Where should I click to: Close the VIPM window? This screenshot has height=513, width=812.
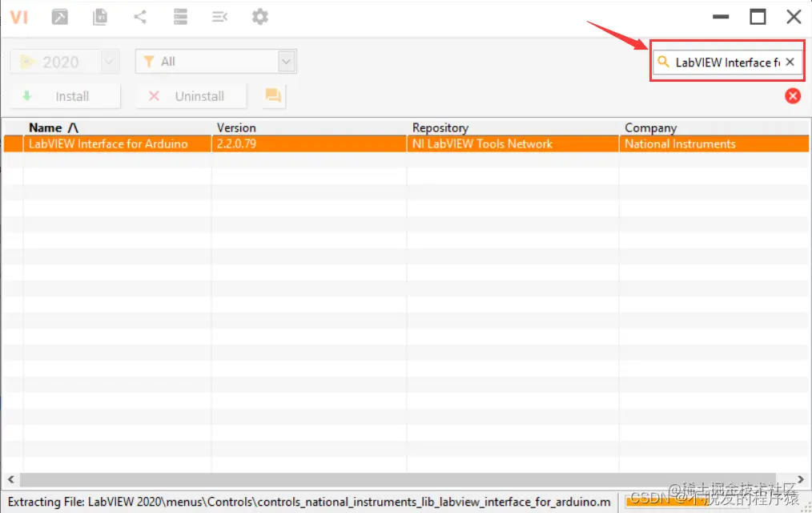pyautogui.click(x=794, y=17)
